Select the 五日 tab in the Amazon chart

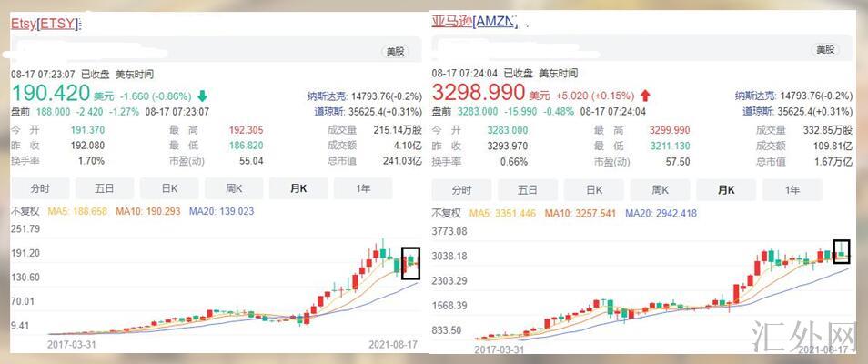[x=528, y=190]
